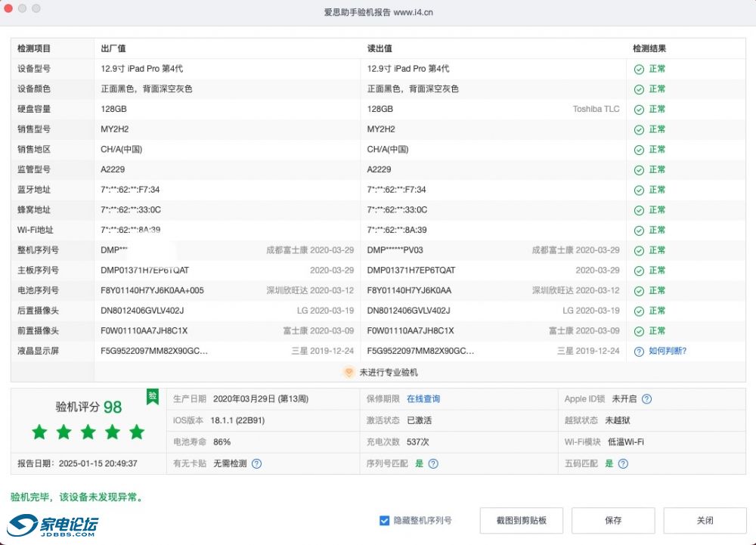This screenshot has width=756, height=545.
Task: Click read value DN8012406GVLV402J
Action: [x=408, y=311]
